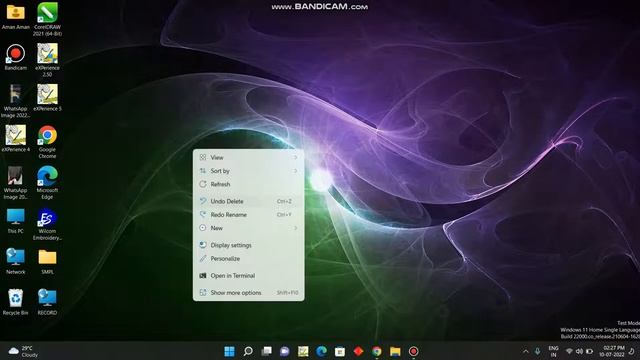
Task: Select the eXPerience 2.50 desktop icon
Action: point(47,60)
